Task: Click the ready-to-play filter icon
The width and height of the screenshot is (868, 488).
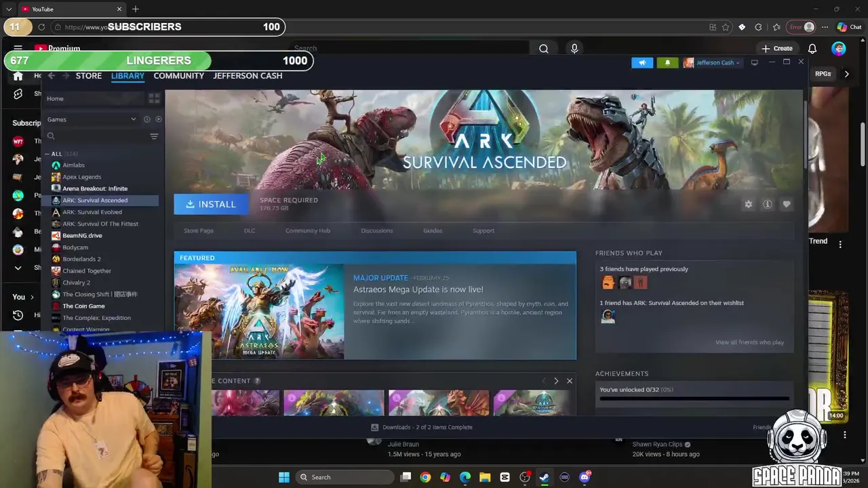Action: (x=158, y=119)
